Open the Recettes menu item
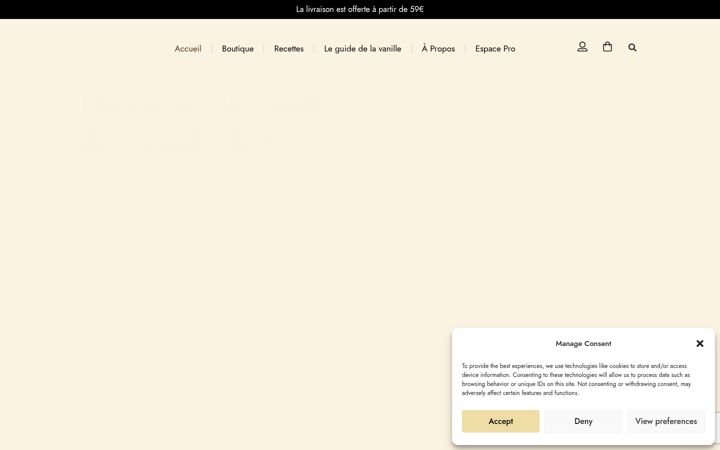The height and width of the screenshot is (450, 720). [289, 49]
